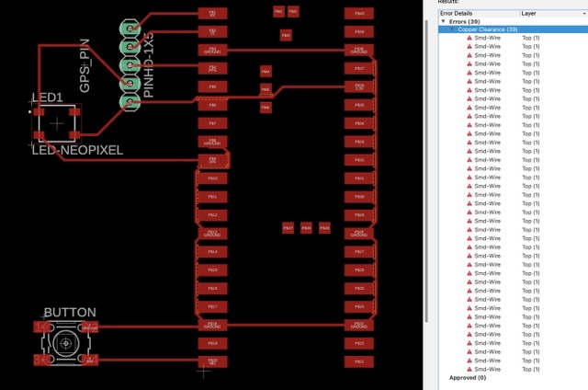Collapse the Errors (39) tree node

click(x=443, y=21)
